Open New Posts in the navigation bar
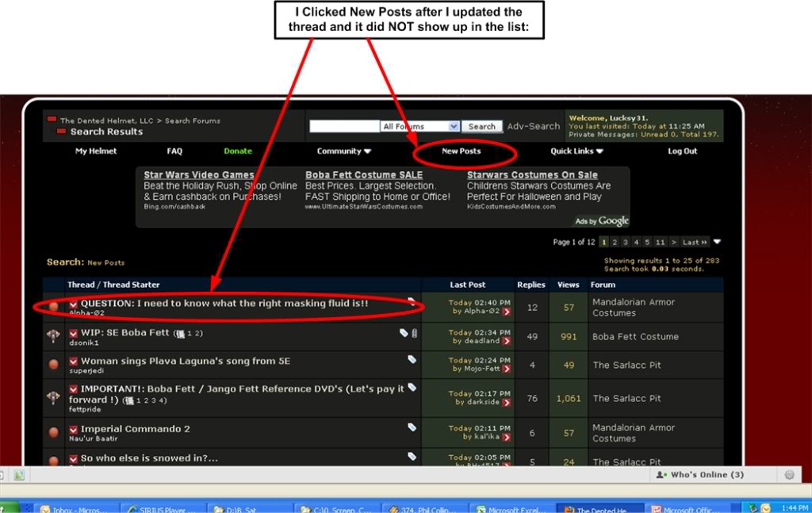The width and height of the screenshot is (812, 513). click(461, 151)
